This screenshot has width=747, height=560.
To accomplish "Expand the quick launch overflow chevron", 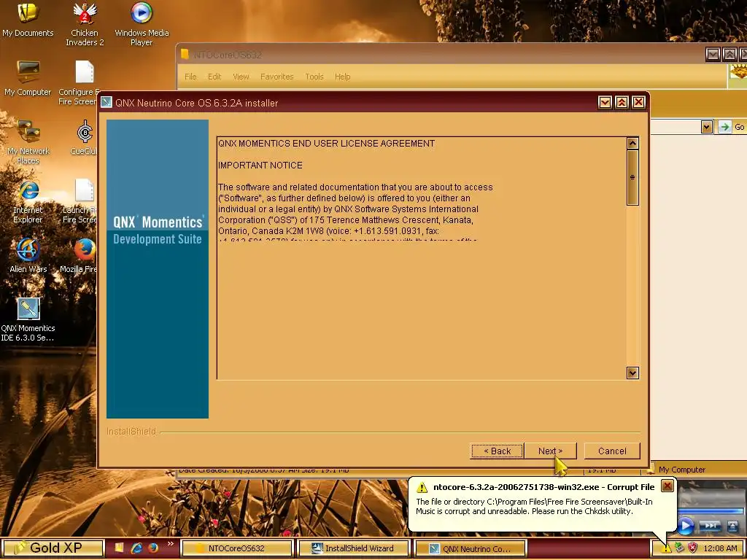I will click(x=171, y=544).
